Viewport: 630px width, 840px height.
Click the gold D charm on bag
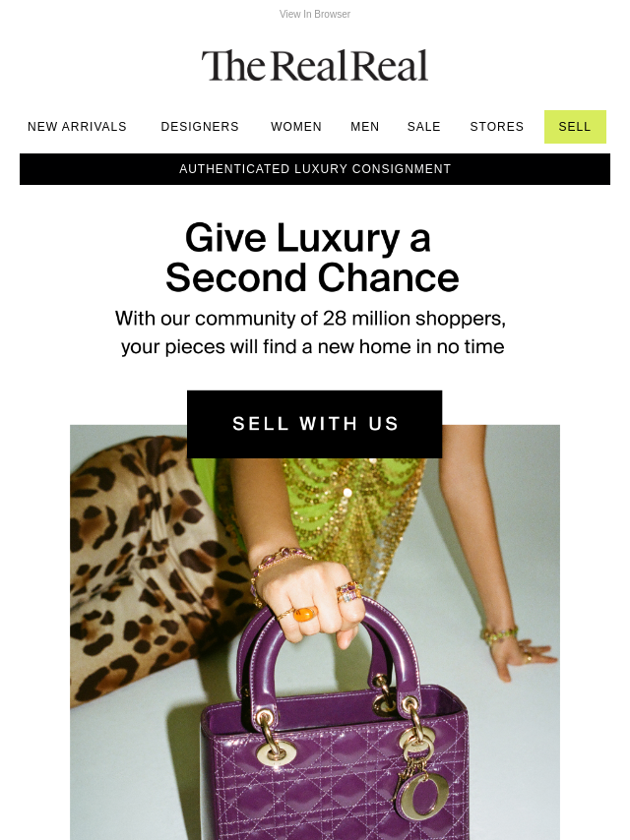coord(423,795)
